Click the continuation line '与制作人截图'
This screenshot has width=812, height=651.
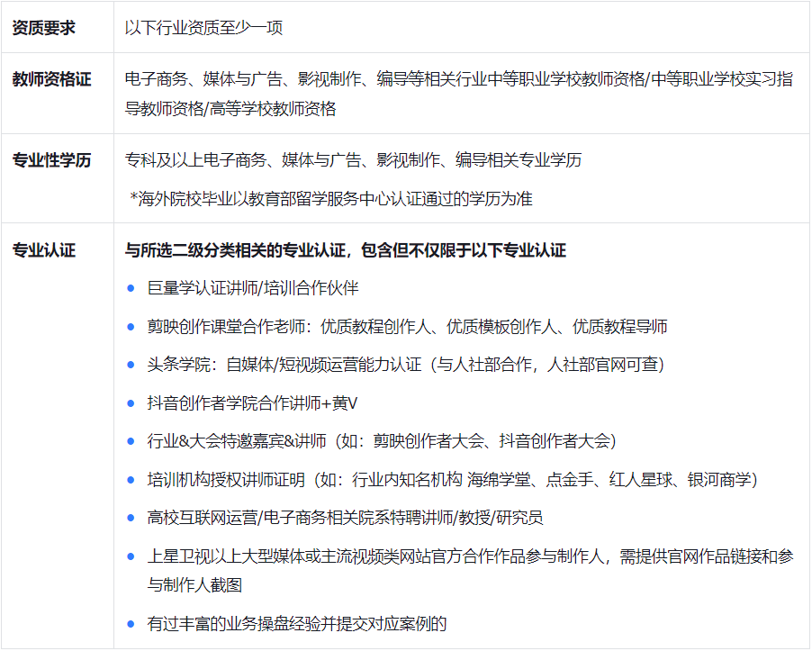[x=194, y=585]
